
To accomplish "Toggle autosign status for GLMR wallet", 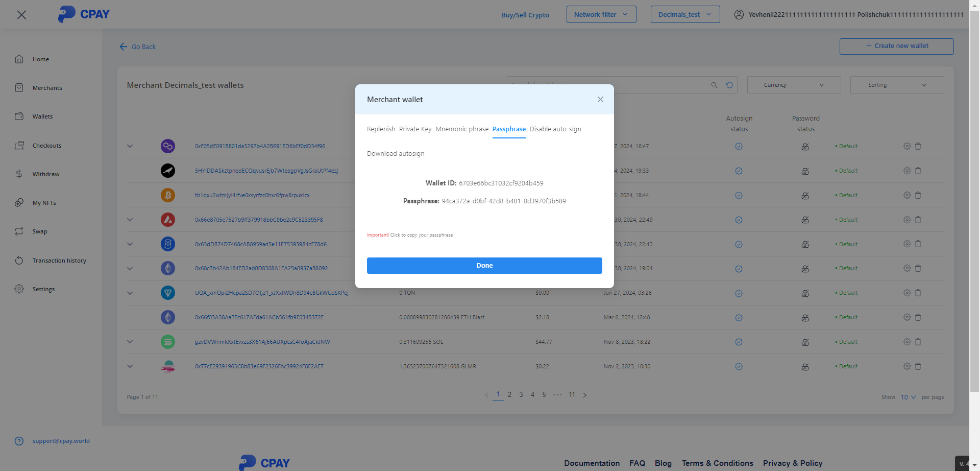I will (x=739, y=367).
